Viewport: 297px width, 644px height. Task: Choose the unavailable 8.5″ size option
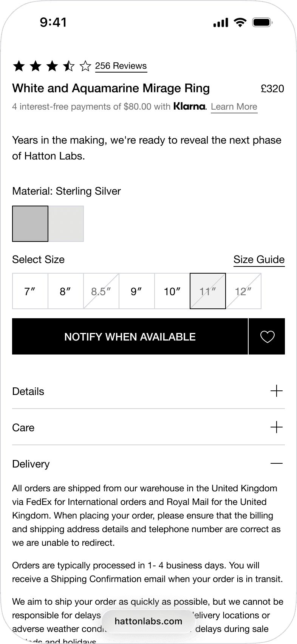pos(101,291)
